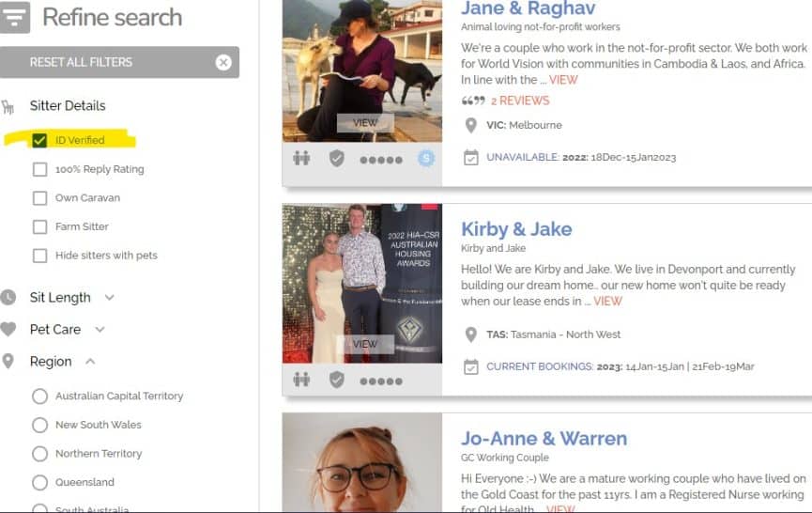This screenshot has width=812, height=513.
Task: Select the Queensland region radio button
Action: click(39, 482)
